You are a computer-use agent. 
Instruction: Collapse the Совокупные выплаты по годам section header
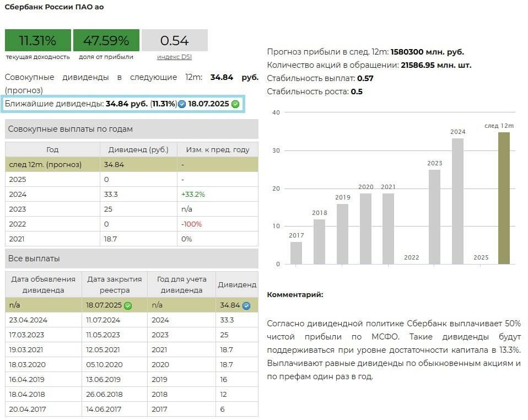pos(131,129)
